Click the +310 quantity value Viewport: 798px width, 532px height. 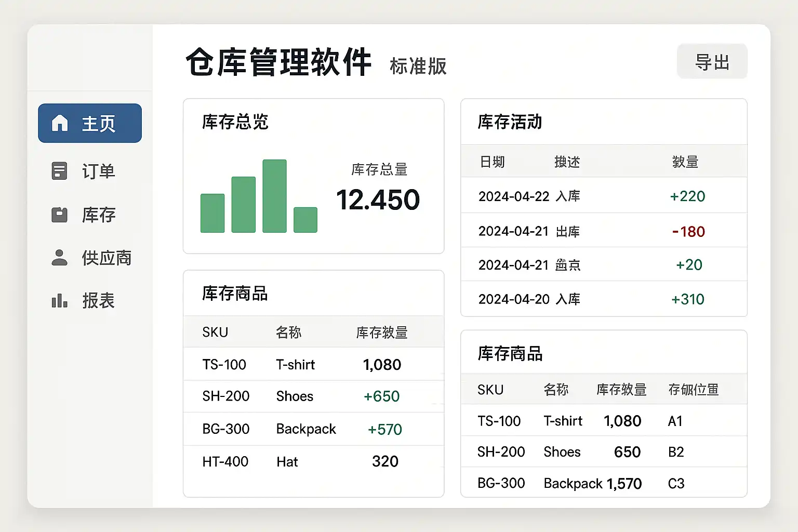tap(687, 299)
